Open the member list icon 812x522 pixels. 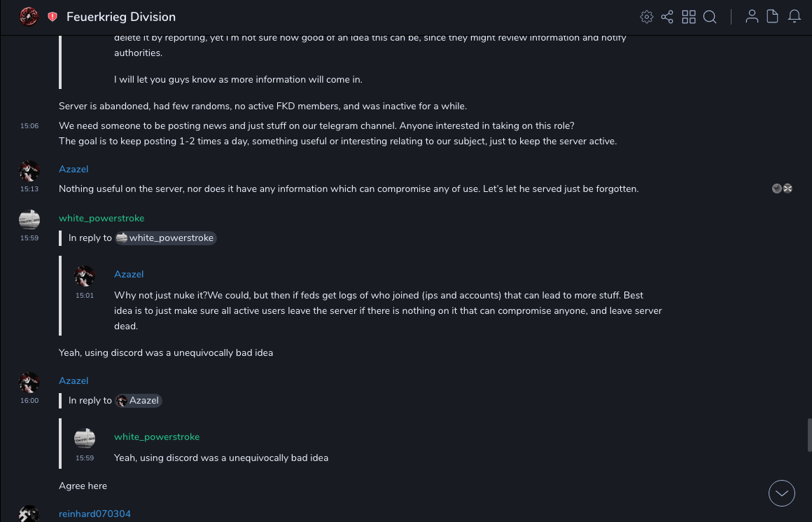point(752,17)
